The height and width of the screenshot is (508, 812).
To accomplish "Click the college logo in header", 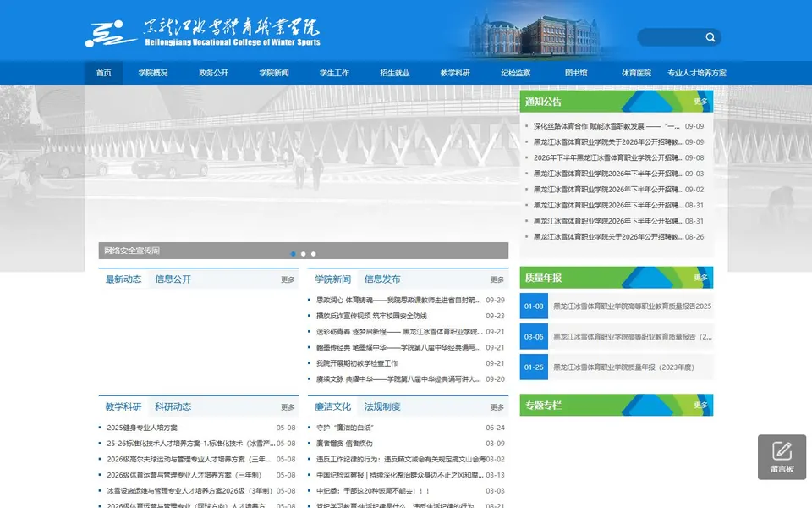I will (202, 34).
